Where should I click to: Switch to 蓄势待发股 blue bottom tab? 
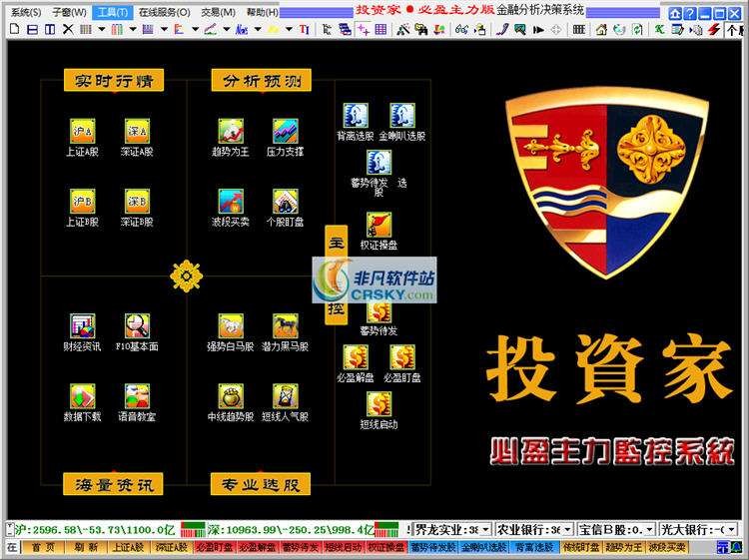(433, 547)
